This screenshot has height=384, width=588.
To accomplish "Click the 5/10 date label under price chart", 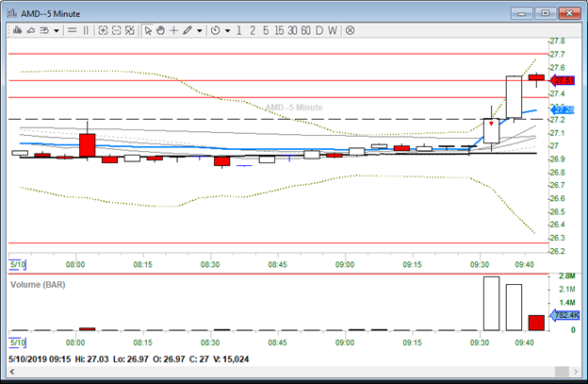I will (x=17, y=265).
